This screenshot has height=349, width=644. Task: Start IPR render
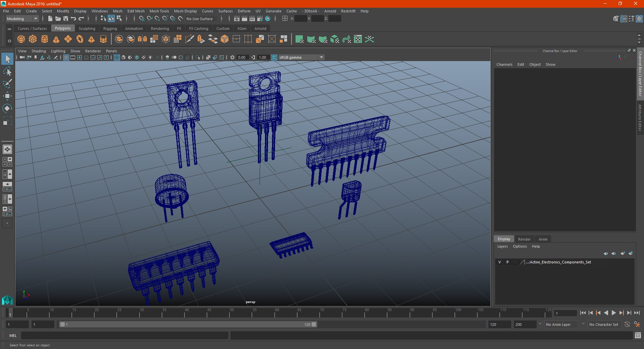pyautogui.click(x=252, y=19)
